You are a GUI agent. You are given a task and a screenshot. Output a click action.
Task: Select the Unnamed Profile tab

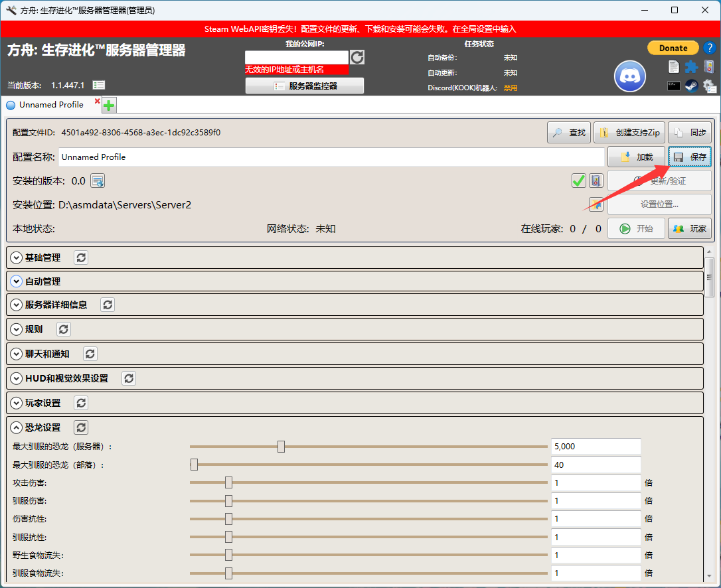(50, 105)
